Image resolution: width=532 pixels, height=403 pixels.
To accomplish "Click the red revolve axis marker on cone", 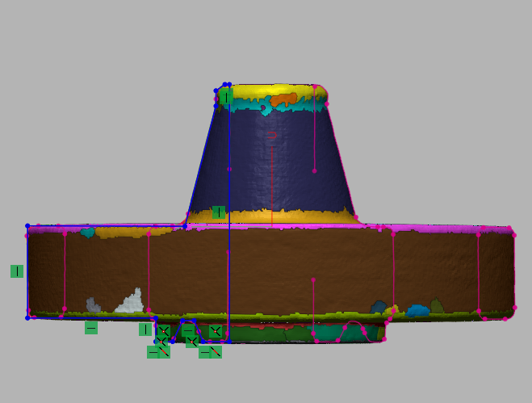I will click(271, 135).
